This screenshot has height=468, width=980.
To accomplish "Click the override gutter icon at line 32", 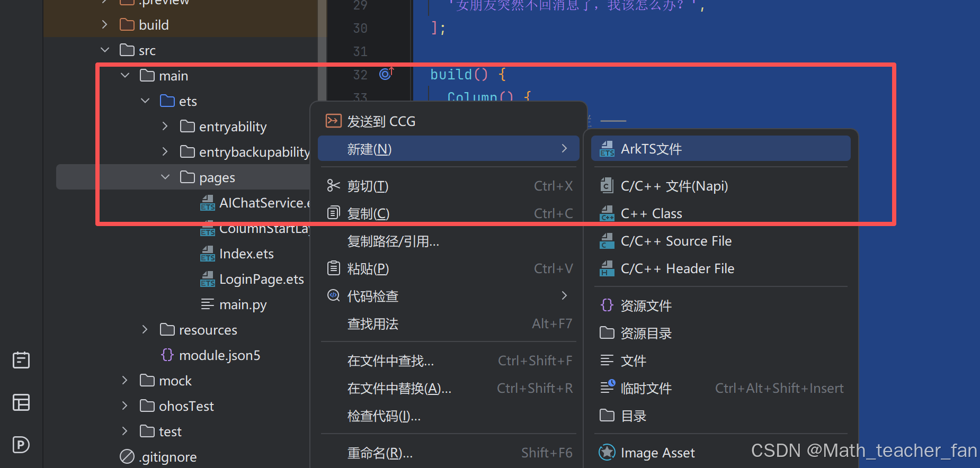I will click(387, 74).
